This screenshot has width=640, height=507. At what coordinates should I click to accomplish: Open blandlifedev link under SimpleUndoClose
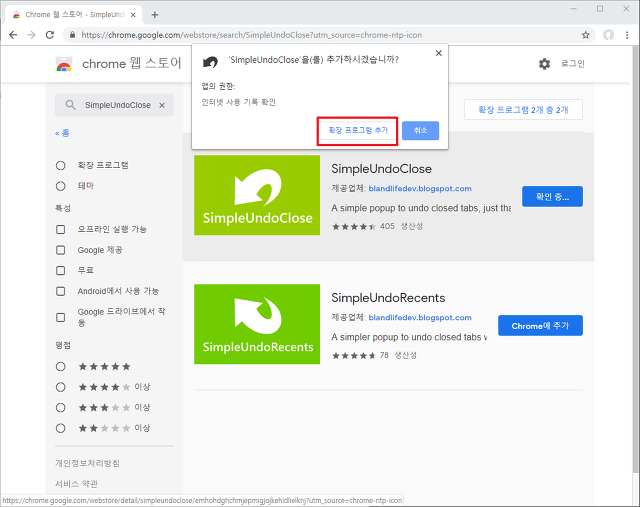(420, 189)
